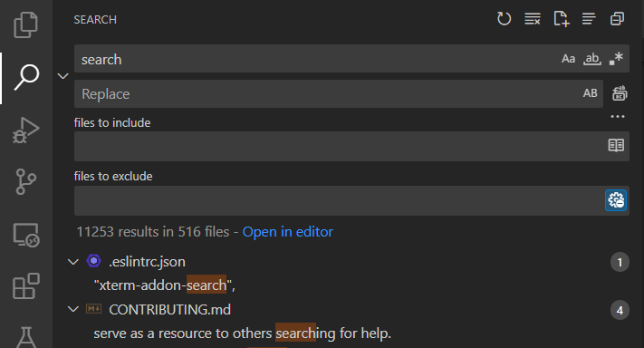Toggle Match Whole Word option
644x348 pixels.
tap(592, 59)
